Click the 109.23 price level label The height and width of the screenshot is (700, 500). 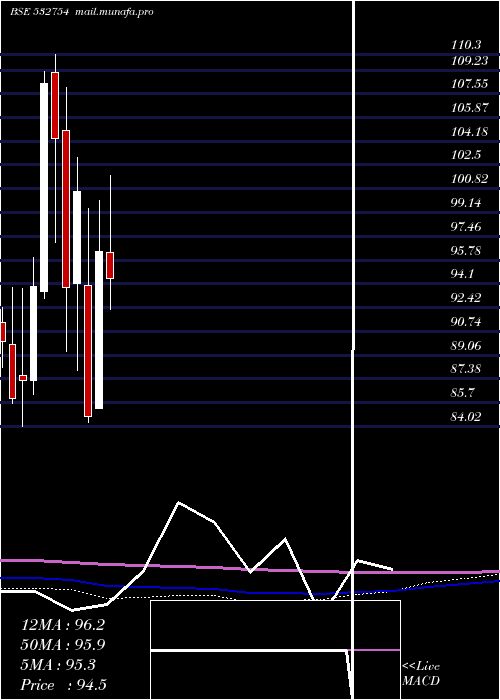tap(469, 62)
